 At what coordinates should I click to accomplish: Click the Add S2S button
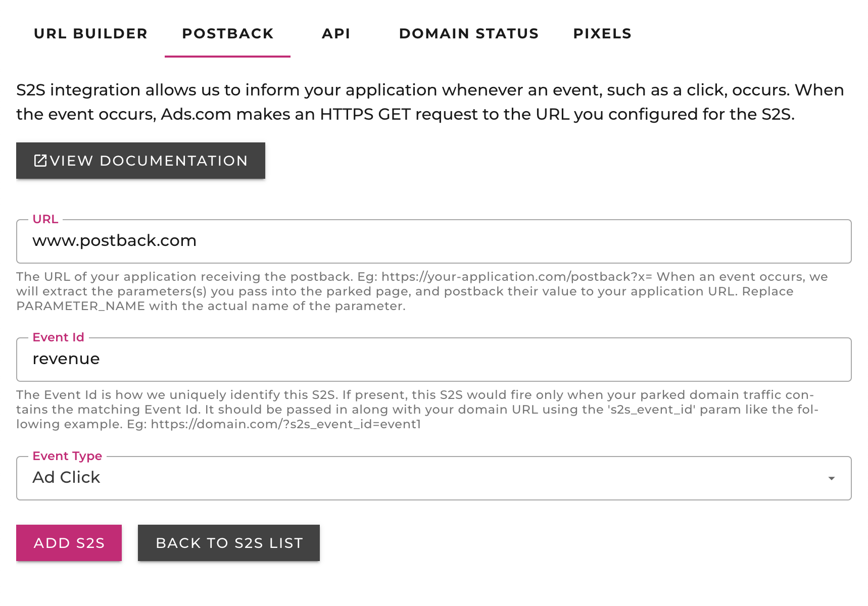[69, 543]
